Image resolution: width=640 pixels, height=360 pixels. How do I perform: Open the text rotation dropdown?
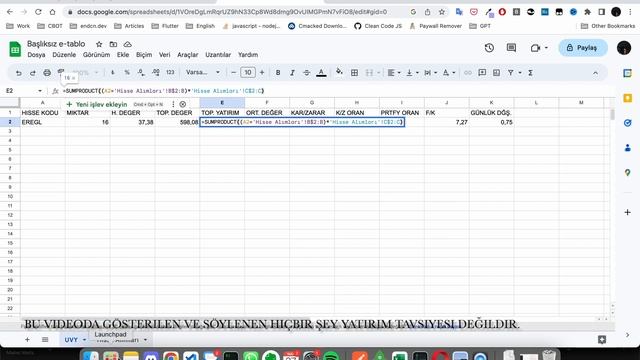449,73
